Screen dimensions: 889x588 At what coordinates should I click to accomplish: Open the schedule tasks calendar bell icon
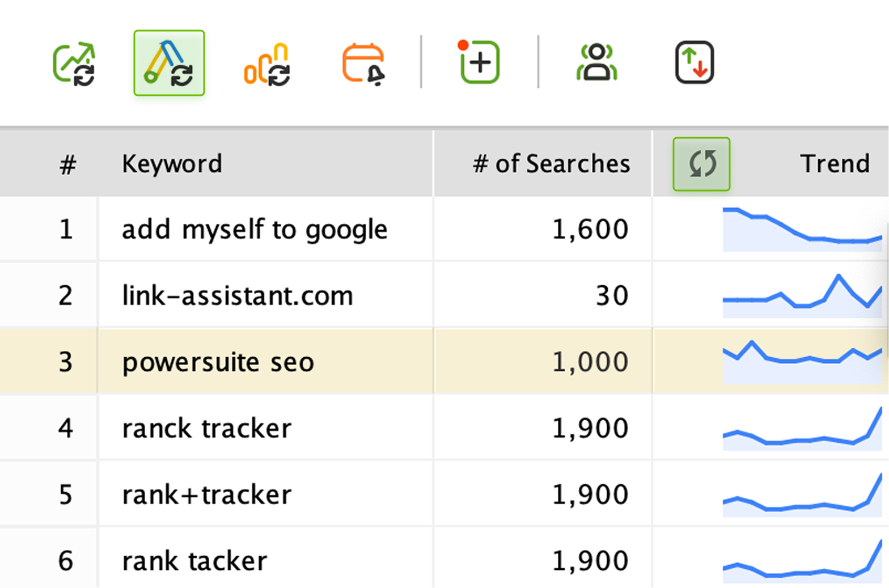tap(363, 64)
